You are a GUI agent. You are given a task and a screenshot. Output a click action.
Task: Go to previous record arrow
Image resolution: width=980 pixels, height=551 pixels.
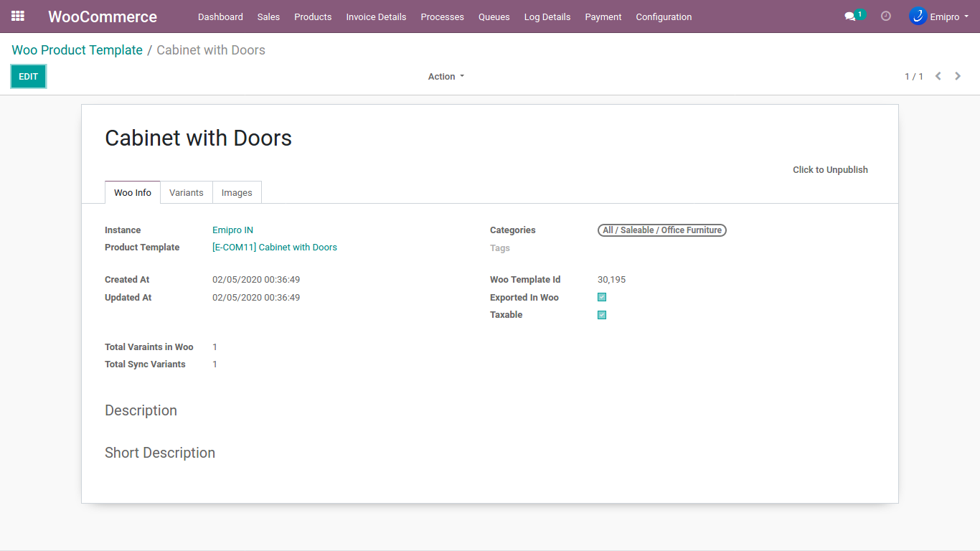click(938, 76)
